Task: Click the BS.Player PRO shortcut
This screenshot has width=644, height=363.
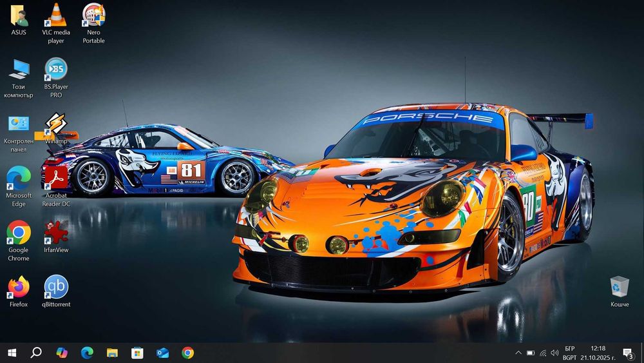Action: (56, 70)
